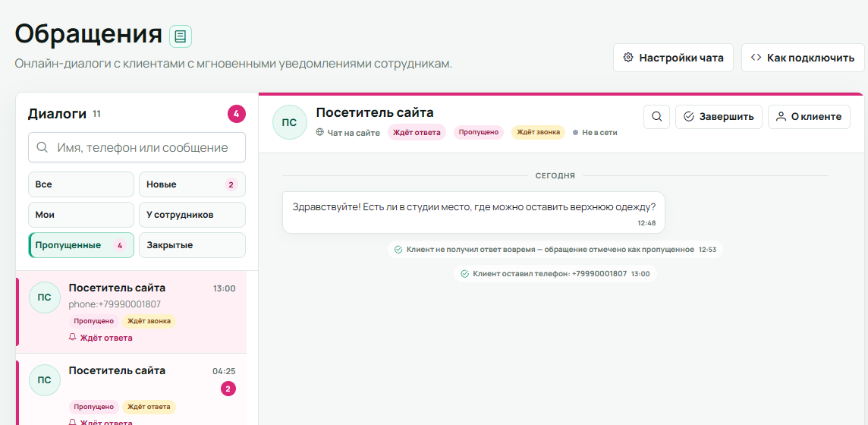Select the Новые filter tab
Image resolution: width=868 pixels, height=425 pixels.
pos(192,184)
